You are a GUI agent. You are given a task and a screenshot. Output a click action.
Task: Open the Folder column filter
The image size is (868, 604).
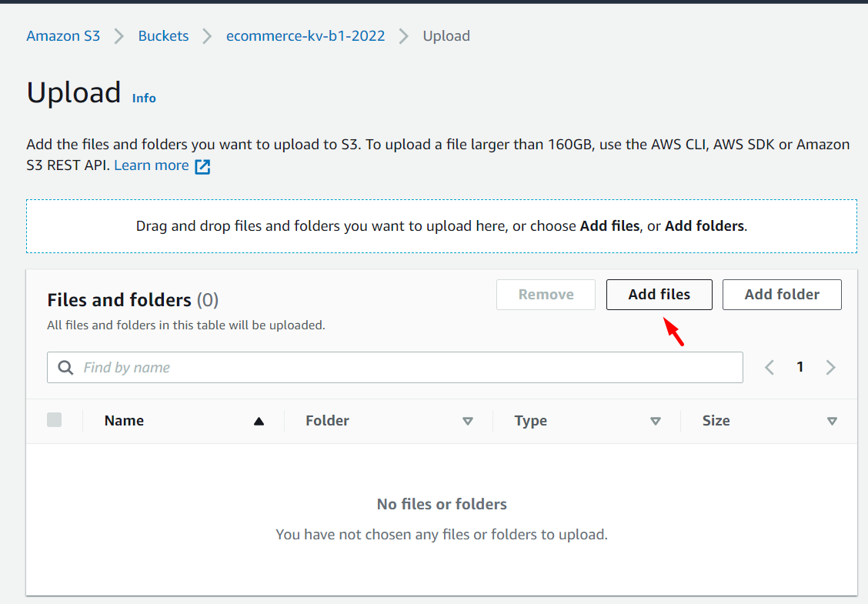468,422
